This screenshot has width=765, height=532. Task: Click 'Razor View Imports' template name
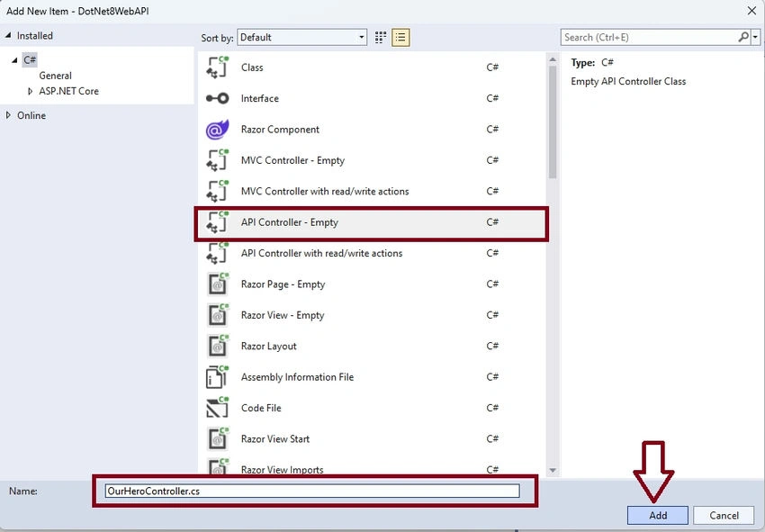[x=282, y=470]
